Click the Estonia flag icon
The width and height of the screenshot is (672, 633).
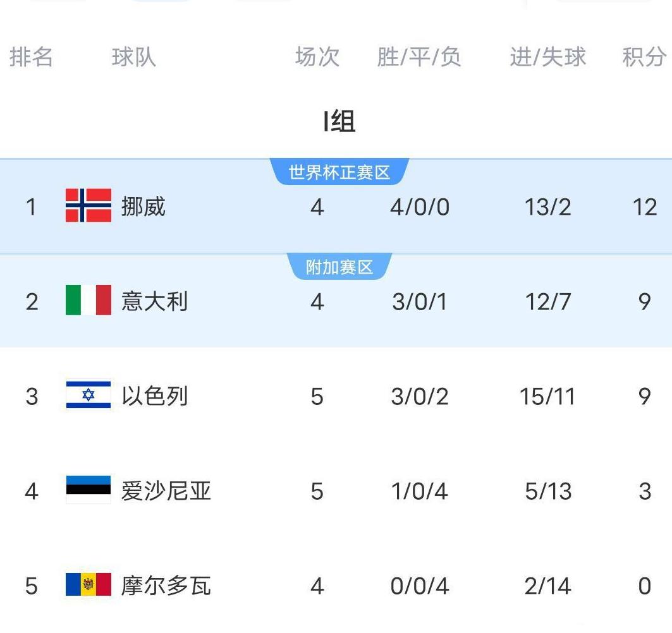[x=89, y=490]
